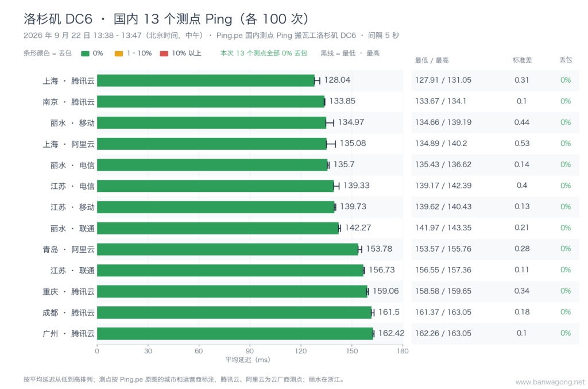This screenshot has width=588, height=389.
Task: Click the 135.08 average latency value
Action: 353,143
